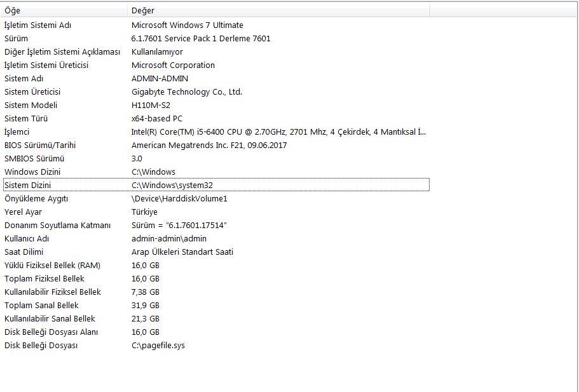579x392 pixels.
Task: Select the Önyükleme Aygıtı label
Action: (x=36, y=199)
